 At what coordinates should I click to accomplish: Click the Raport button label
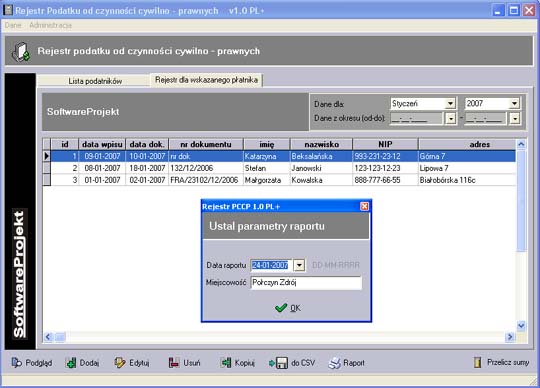[354, 363]
